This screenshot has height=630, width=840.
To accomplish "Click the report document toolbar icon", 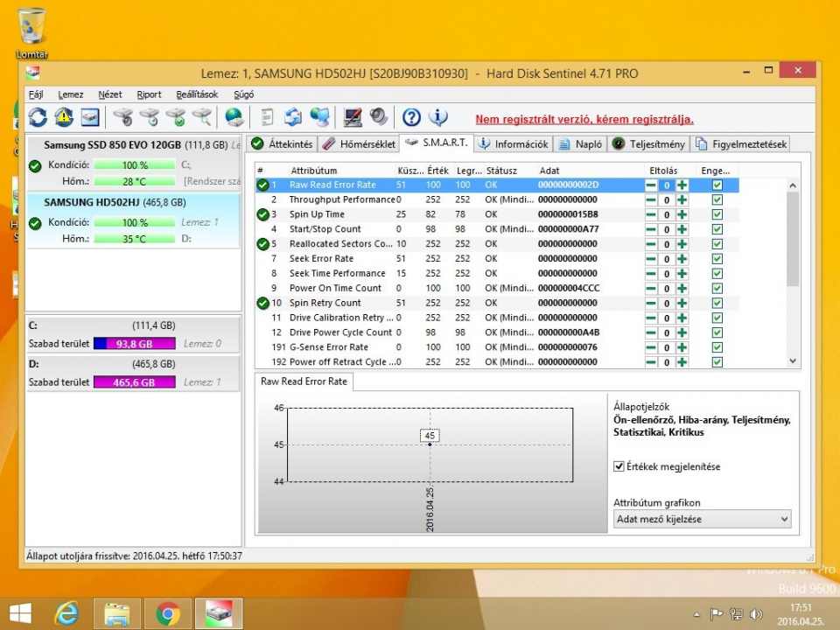I will 267,116.
